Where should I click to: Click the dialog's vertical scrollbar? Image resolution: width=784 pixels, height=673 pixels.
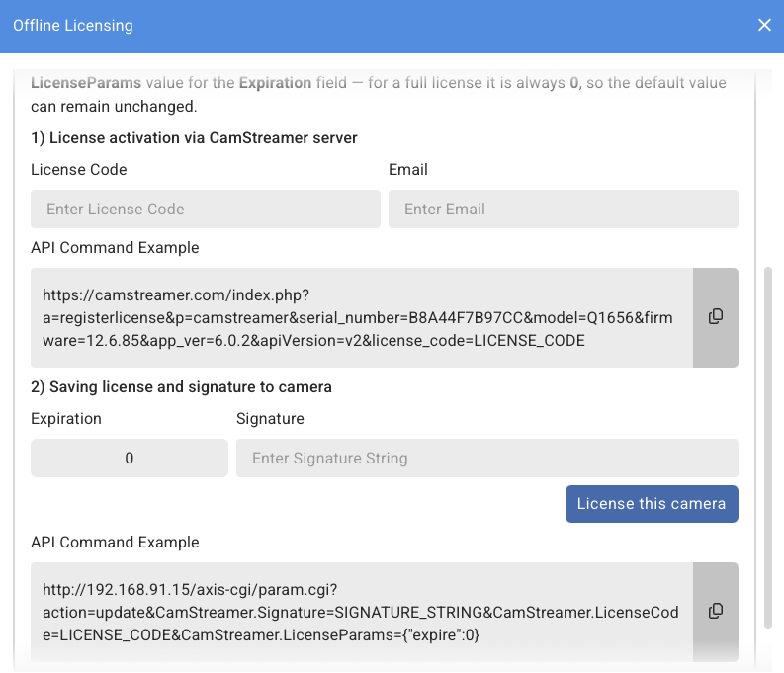[769, 445]
